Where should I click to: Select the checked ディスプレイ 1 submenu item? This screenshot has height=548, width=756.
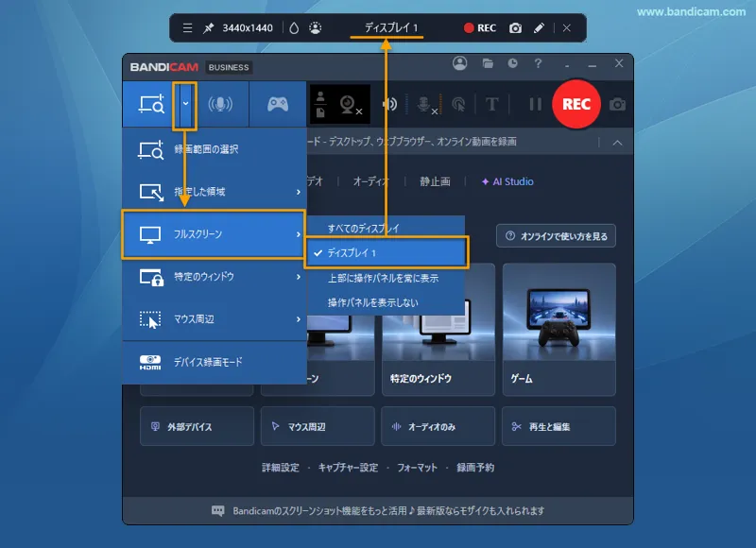387,253
